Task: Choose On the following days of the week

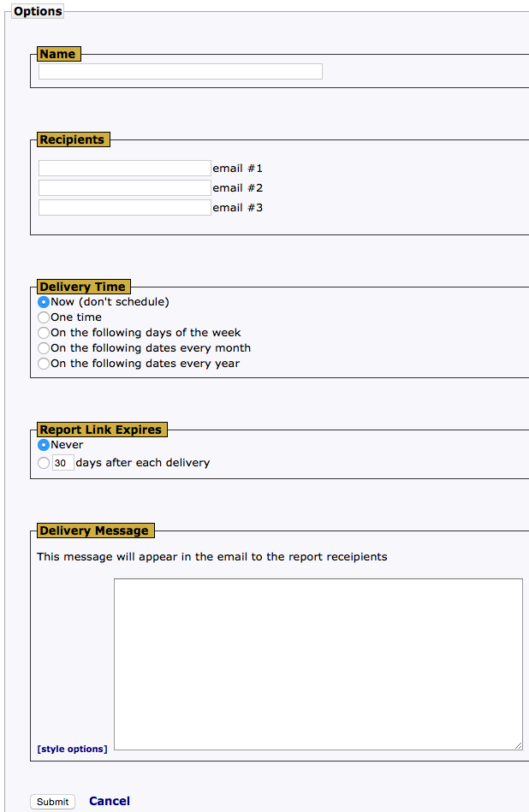Action: point(44,333)
